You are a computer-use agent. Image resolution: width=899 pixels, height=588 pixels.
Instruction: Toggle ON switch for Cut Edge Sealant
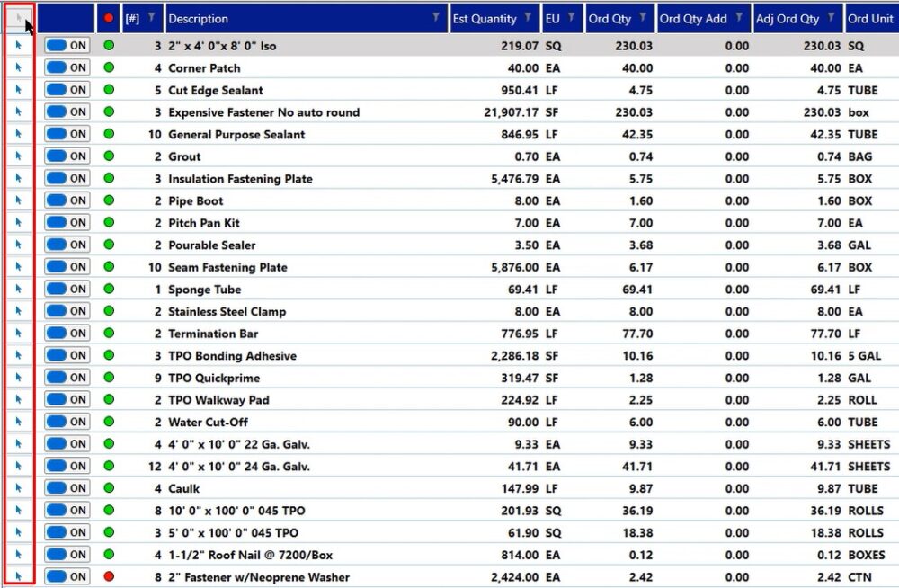point(67,90)
